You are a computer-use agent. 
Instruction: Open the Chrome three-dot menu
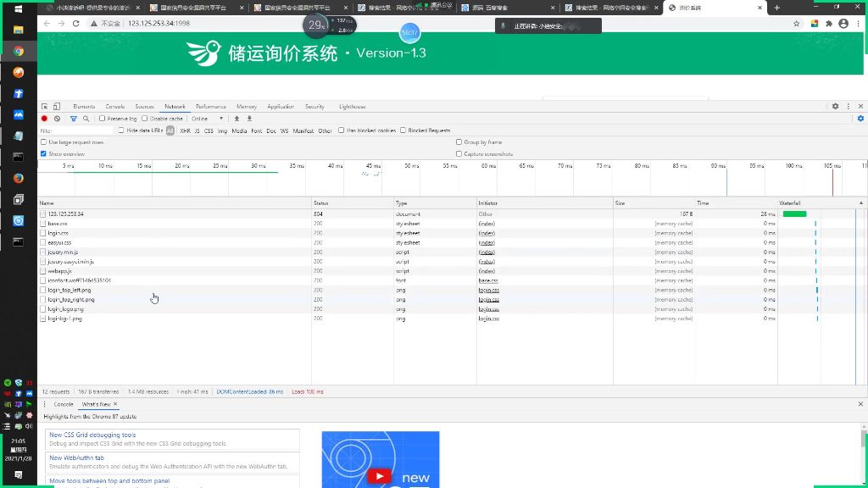click(858, 23)
